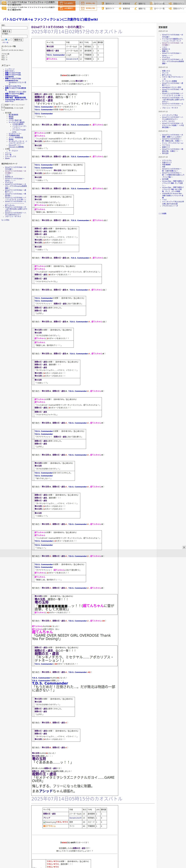Open テストボックス link
This screenshot has height=868, width=186.
[10, 156]
